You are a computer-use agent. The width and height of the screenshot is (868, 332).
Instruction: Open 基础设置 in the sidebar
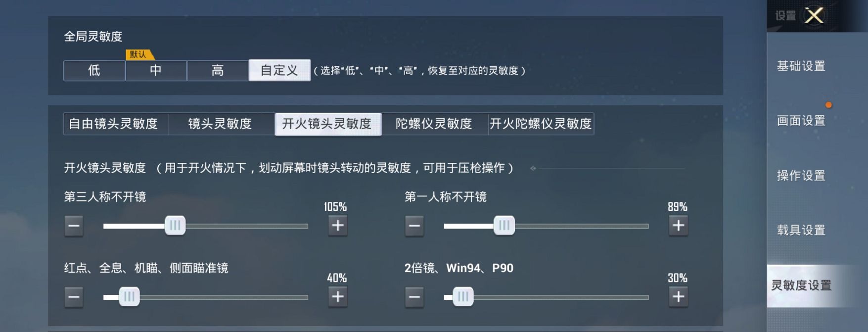(x=801, y=66)
